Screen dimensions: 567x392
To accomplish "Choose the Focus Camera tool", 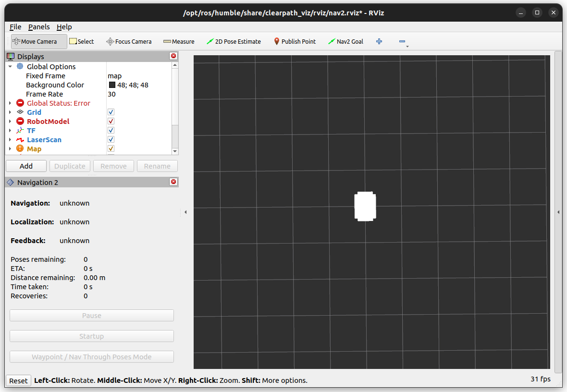I will pyautogui.click(x=129, y=41).
